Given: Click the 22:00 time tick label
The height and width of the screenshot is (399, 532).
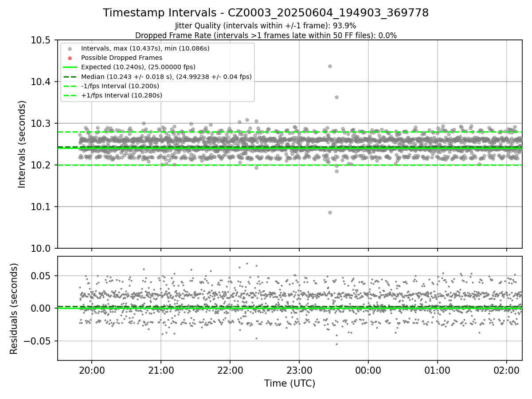Looking at the screenshot, I should 230,370.
